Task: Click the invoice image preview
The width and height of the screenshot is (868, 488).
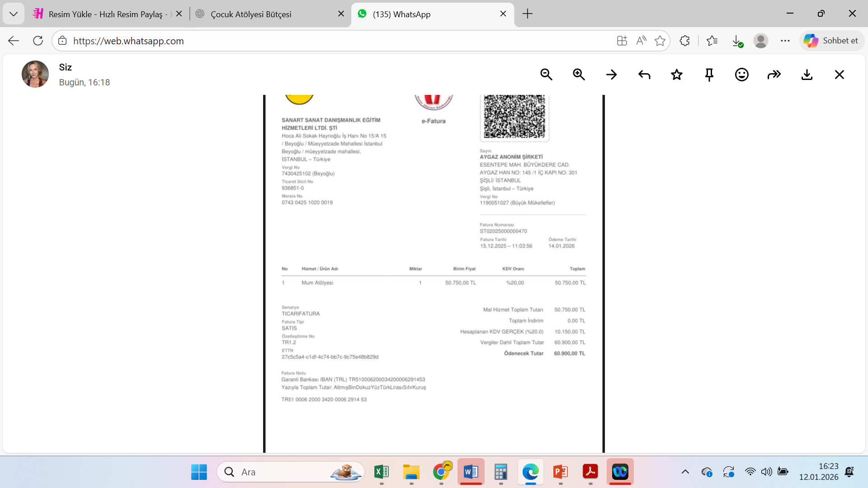Action: click(x=434, y=274)
